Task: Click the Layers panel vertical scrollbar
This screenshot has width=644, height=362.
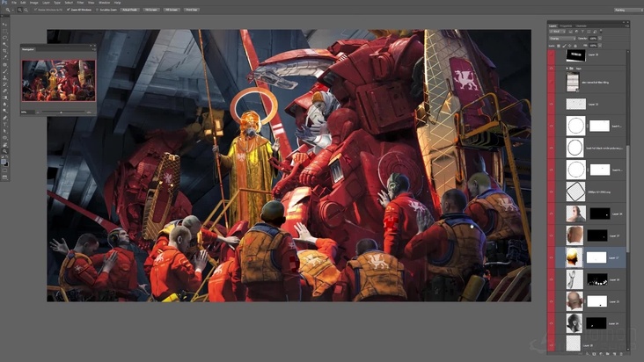Action: pyautogui.click(x=627, y=200)
